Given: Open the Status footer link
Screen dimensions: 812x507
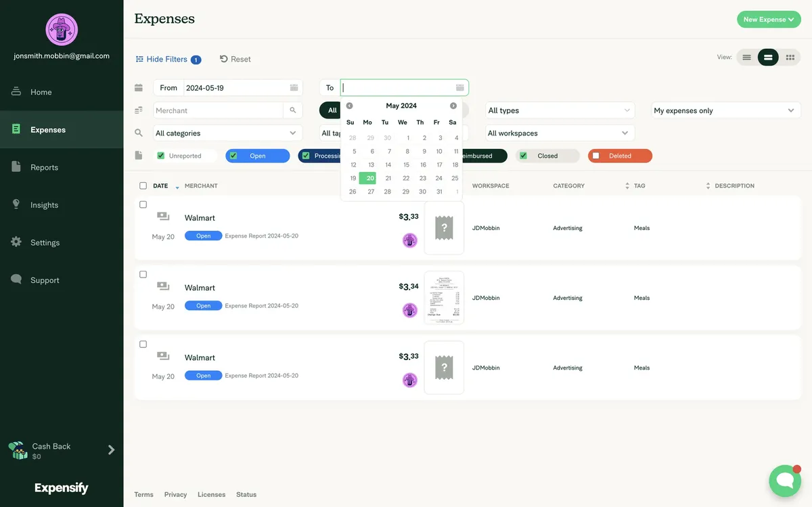Looking at the screenshot, I should pyautogui.click(x=246, y=495).
